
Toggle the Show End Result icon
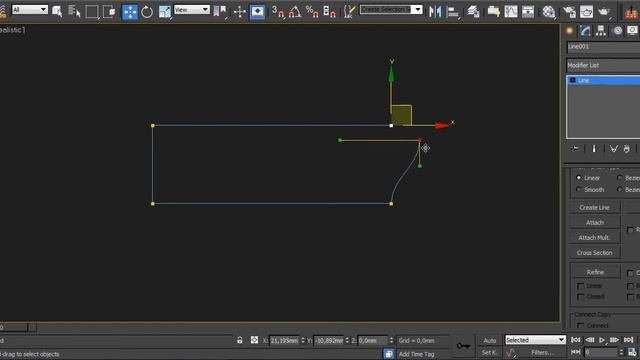[x=594, y=149]
